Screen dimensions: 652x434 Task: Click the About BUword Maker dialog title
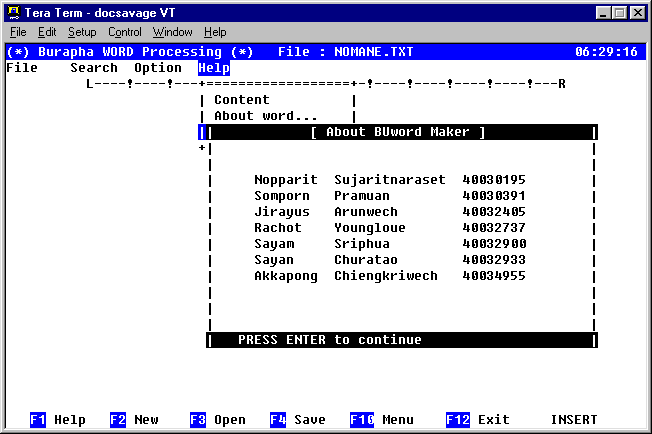point(398,132)
